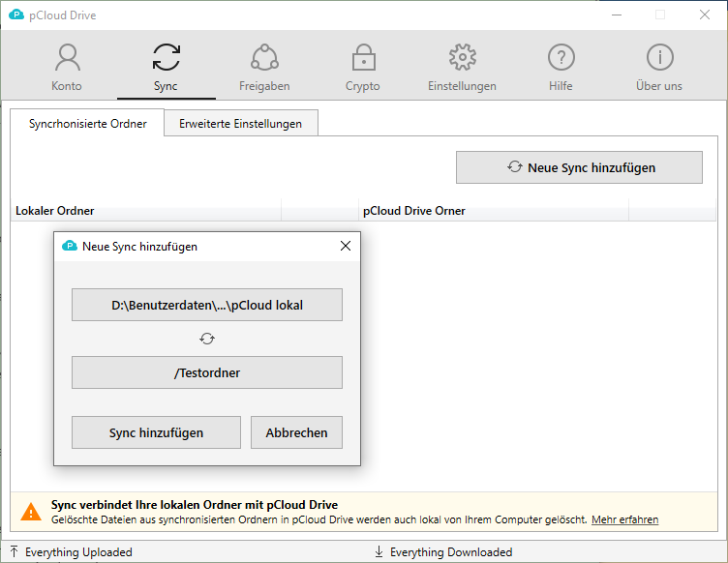Choose local folder D:\Benutzerdaten\...\pCloud lokal

(207, 305)
